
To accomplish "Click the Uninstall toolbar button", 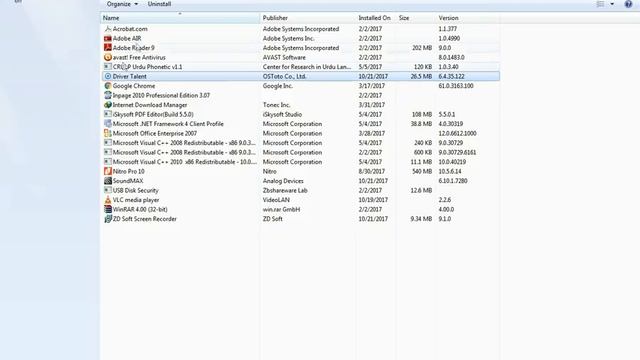I will point(159,4).
